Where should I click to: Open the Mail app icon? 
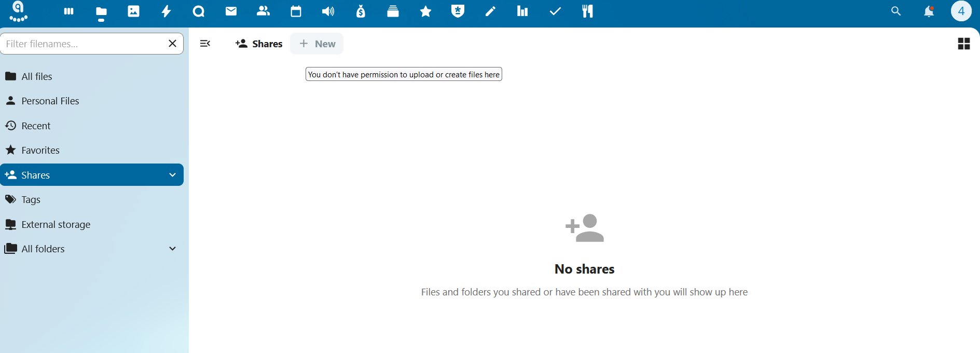tap(231, 11)
